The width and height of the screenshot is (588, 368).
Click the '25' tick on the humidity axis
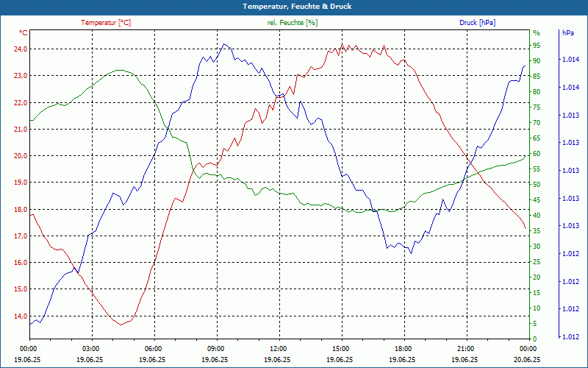pyautogui.click(x=537, y=262)
